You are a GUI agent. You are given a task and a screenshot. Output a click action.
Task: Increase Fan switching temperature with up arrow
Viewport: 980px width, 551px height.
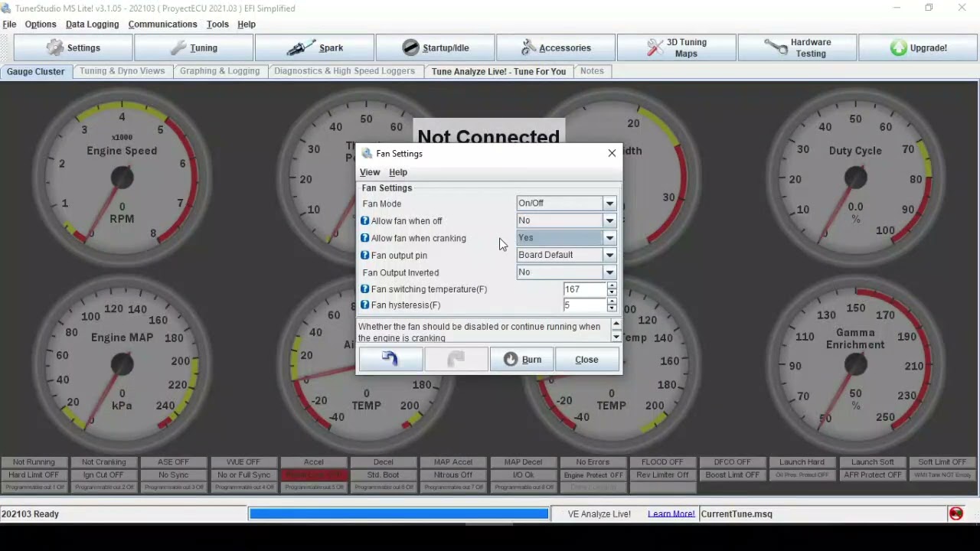(x=611, y=285)
